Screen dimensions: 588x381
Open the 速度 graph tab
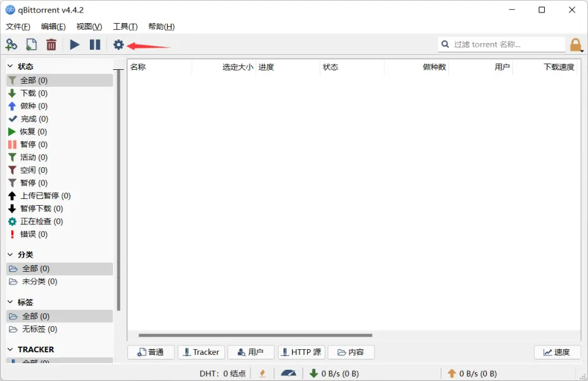pyautogui.click(x=557, y=352)
